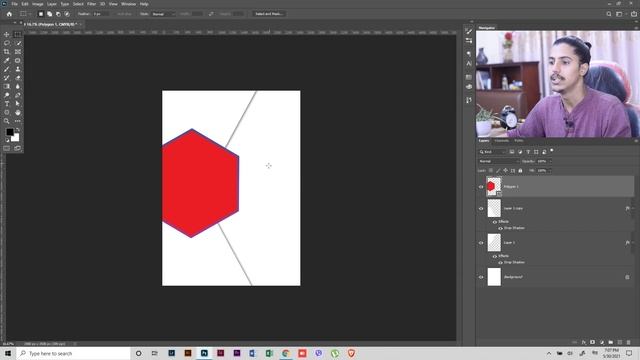Image resolution: width=640 pixels, height=360 pixels.
Task: Select the Brush tool
Action: (x=7, y=69)
